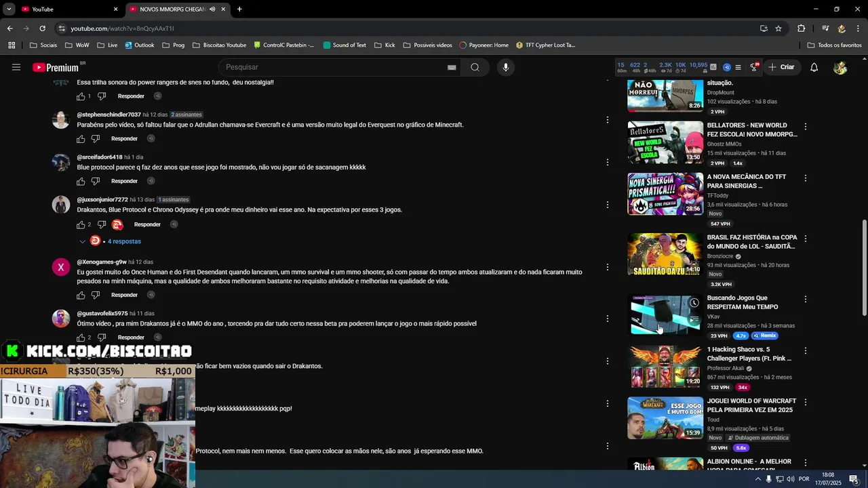Open the extensions puzzle icon
868x488 pixels.
801,28
